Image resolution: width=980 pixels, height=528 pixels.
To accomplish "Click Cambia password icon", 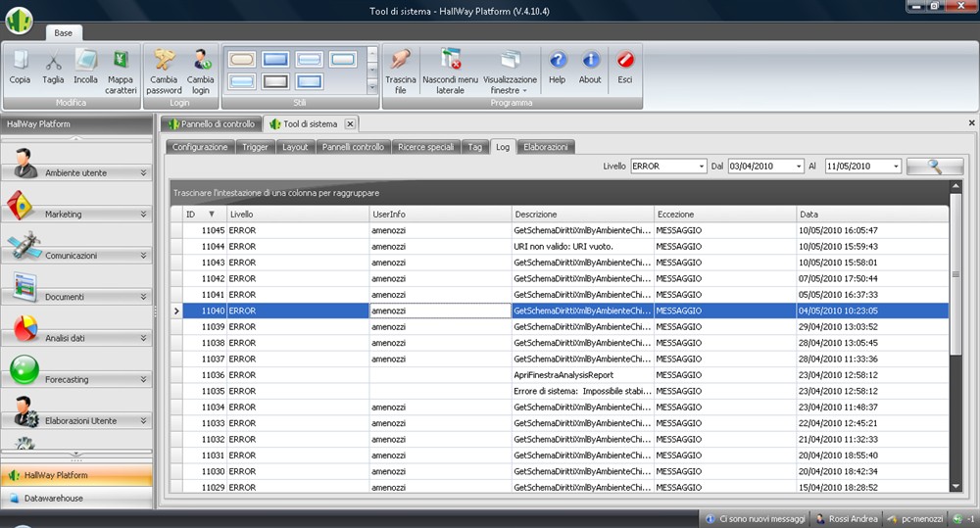I will 164,60.
